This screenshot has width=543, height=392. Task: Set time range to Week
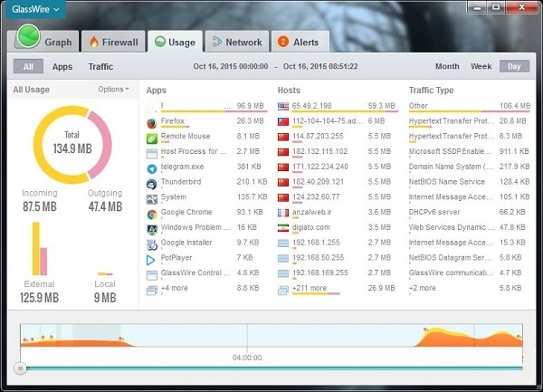click(x=481, y=66)
